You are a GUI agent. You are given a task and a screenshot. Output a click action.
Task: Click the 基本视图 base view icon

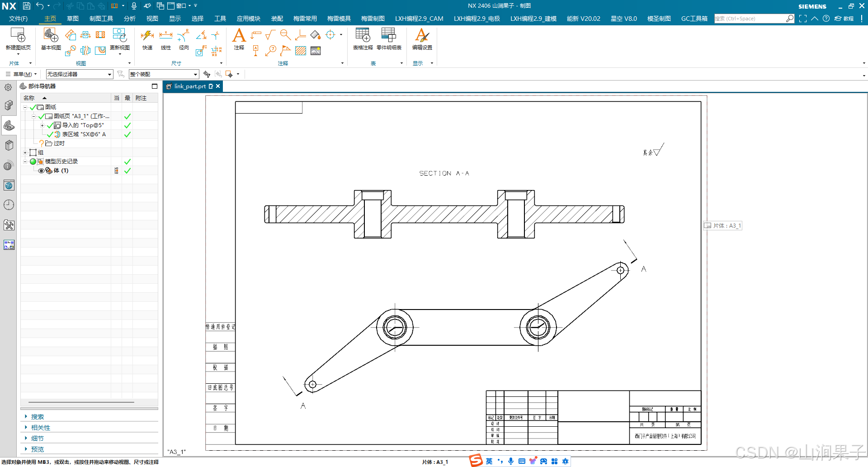pyautogui.click(x=51, y=35)
